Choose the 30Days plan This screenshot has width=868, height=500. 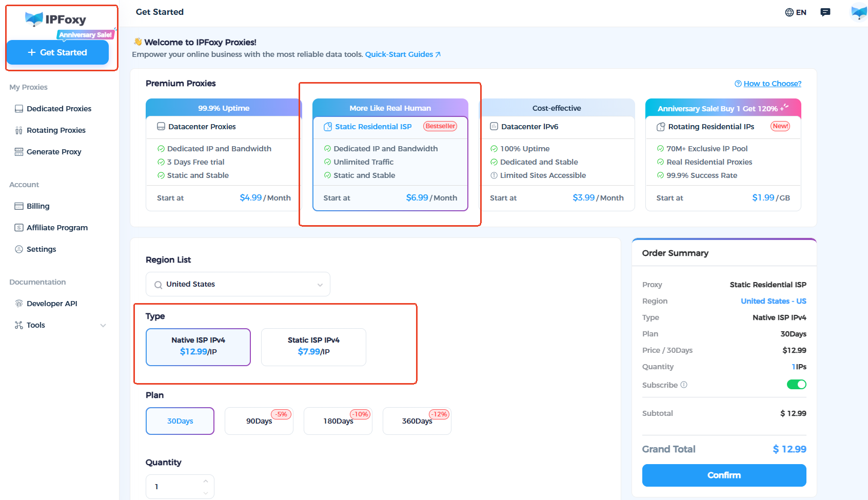(180, 421)
